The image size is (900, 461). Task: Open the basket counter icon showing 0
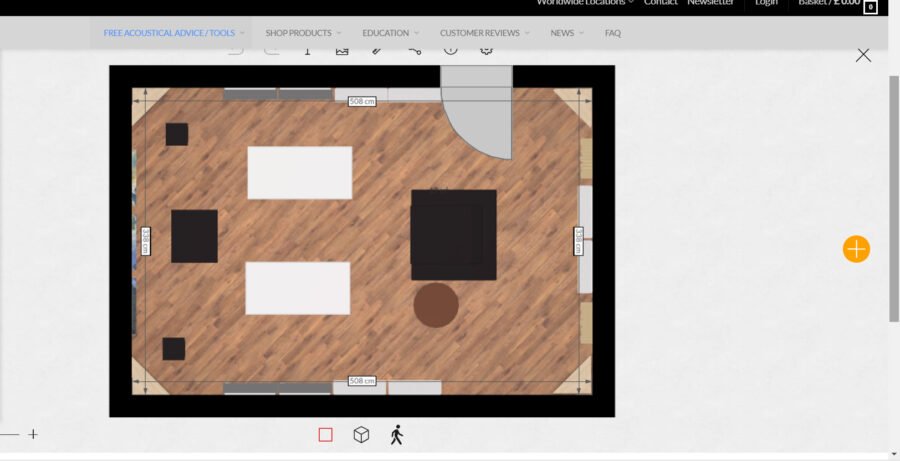870,7
